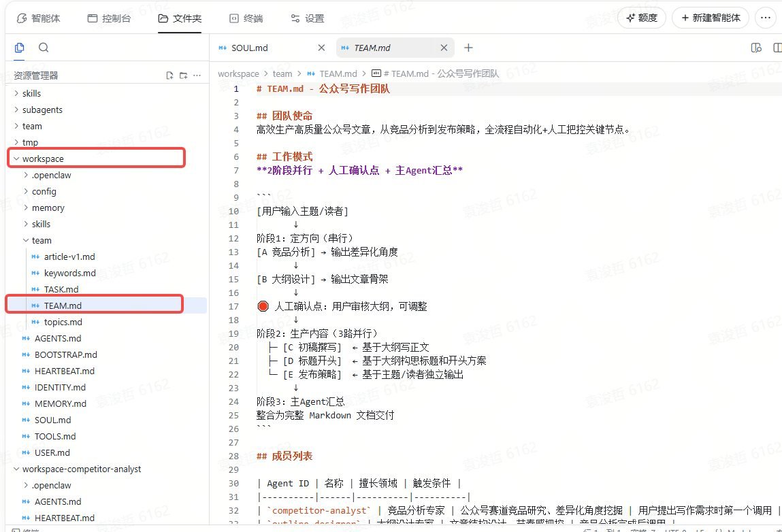Click the '## 团队使命' heading line
This screenshot has height=532, width=782.
[x=284, y=116]
